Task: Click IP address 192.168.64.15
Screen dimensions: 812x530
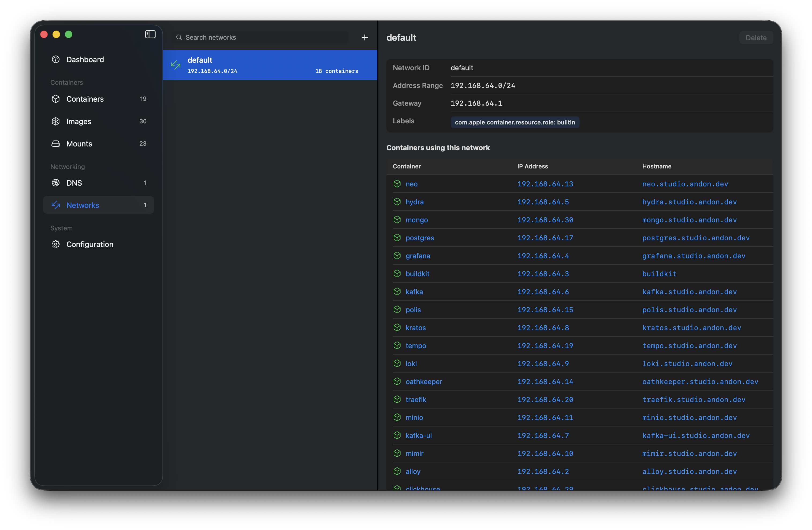Action: 545,310
